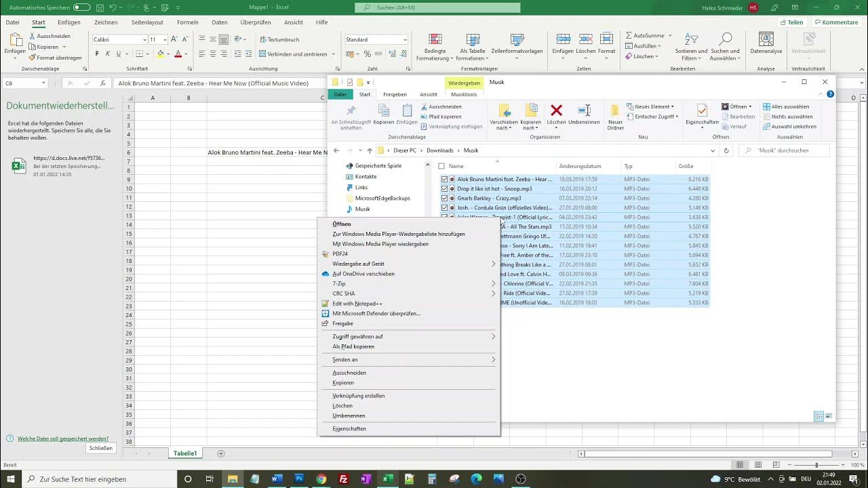Open Explorer help question mark icon

click(x=830, y=94)
